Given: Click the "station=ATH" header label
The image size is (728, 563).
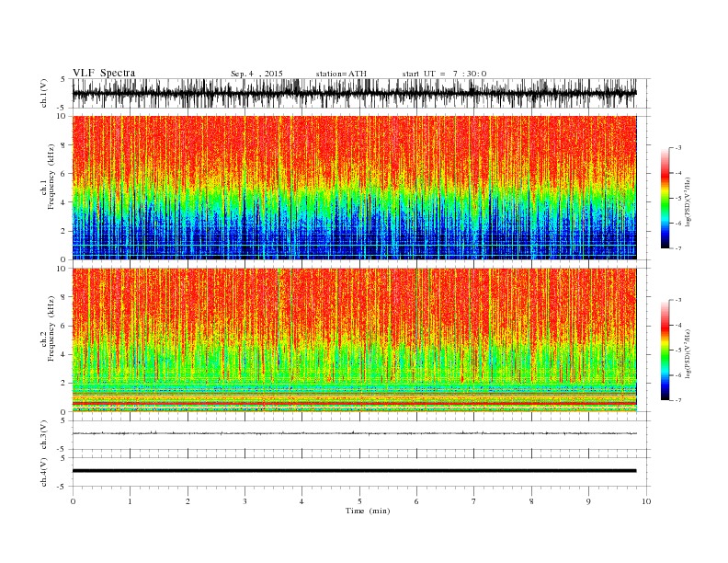Looking at the screenshot, I should [x=341, y=74].
